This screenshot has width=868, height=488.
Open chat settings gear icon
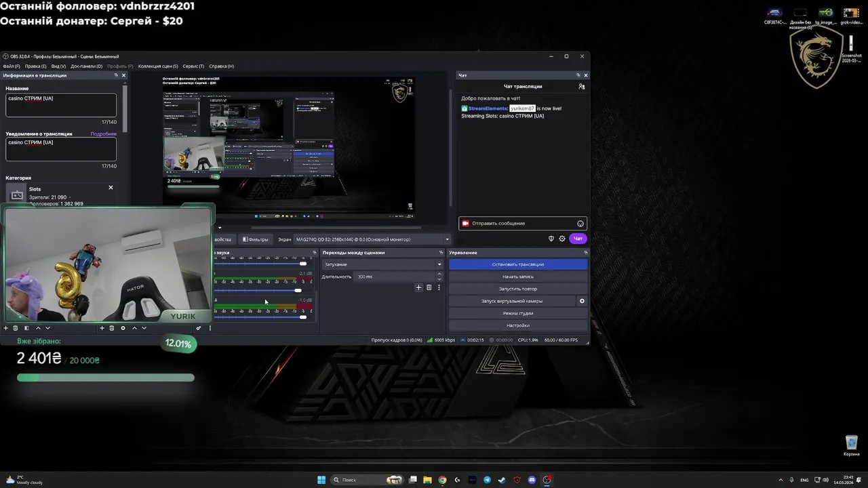click(562, 239)
